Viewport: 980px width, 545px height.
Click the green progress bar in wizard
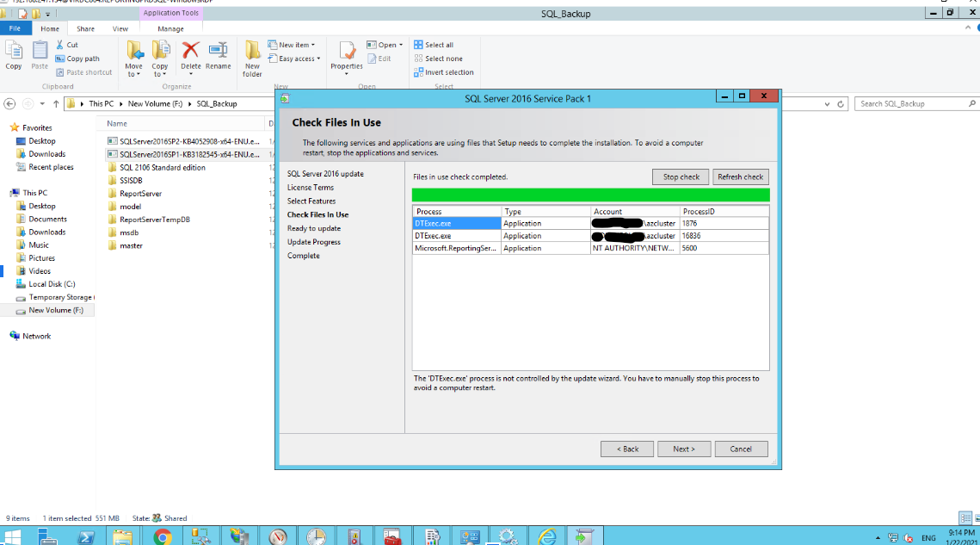[x=590, y=195]
